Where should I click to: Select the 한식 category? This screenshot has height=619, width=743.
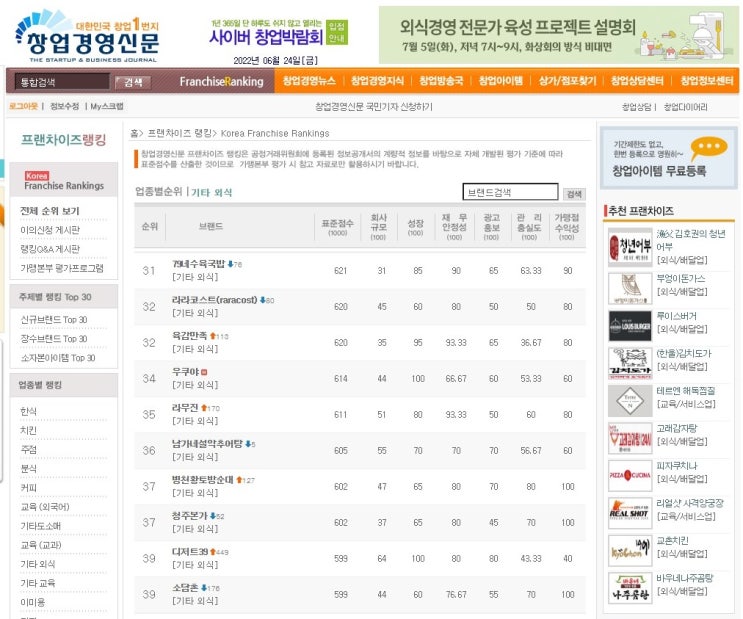pyautogui.click(x=28, y=411)
